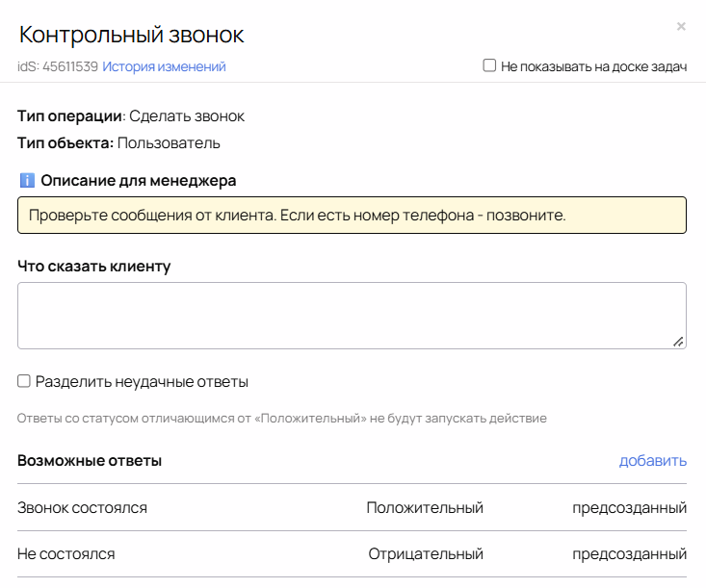Click the Контрольный звонок title
Screen dimensions: 706x588
(132, 35)
